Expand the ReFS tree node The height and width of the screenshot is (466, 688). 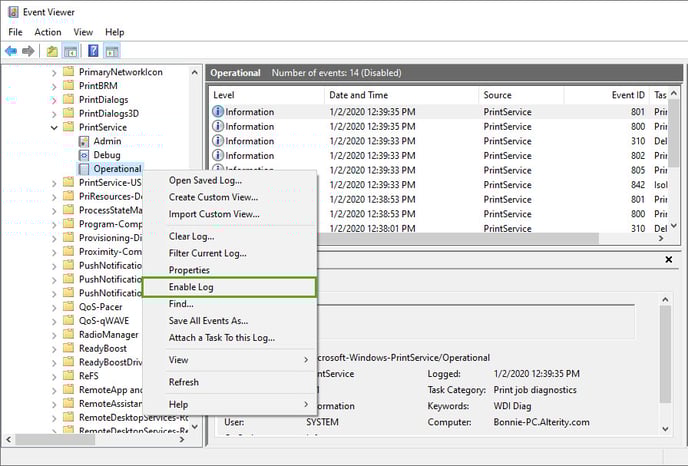tap(54, 377)
